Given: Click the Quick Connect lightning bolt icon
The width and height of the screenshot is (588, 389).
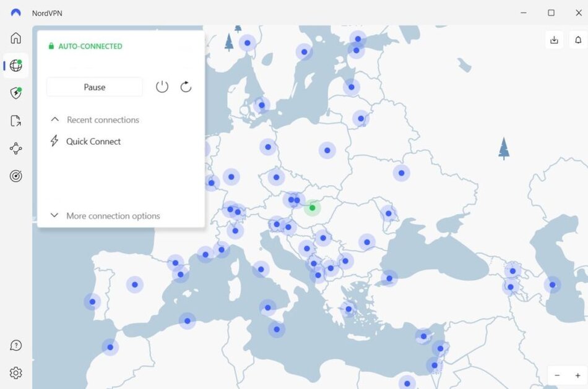Looking at the screenshot, I should point(54,141).
